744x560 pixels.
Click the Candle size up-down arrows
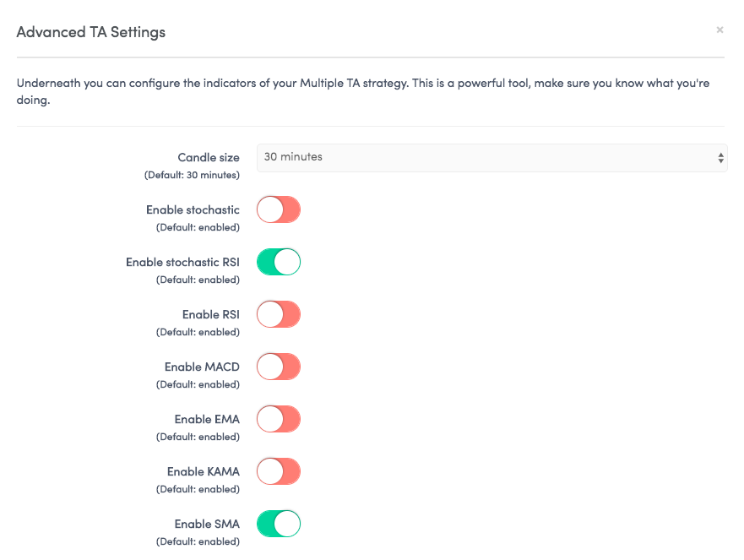click(x=720, y=158)
